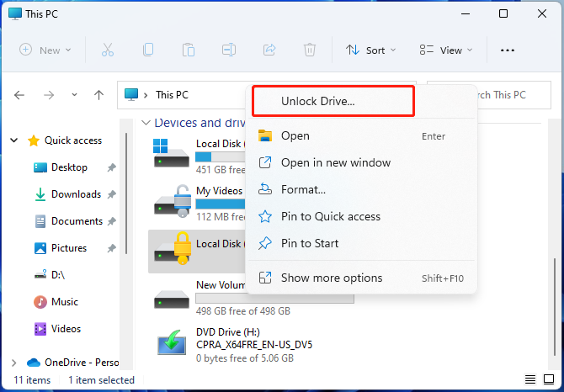This screenshot has height=392, width=564.
Task: Select Format... in context menu
Action: [x=361, y=190]
